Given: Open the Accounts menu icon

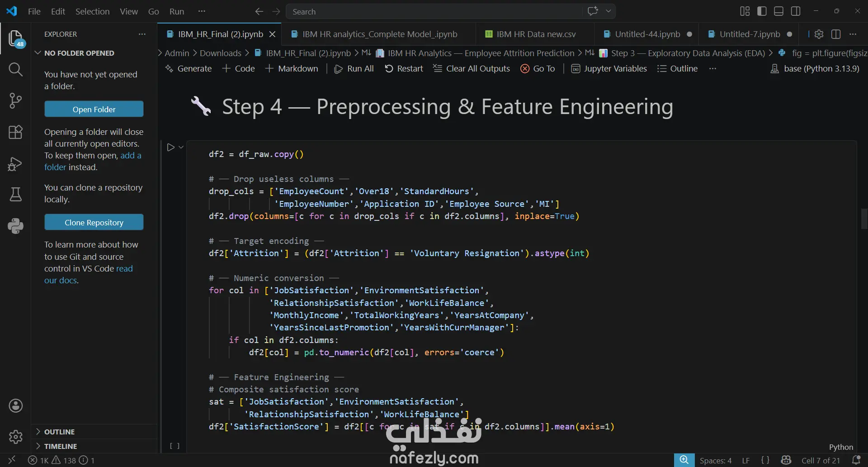Looking at the screenshot, I should (15, 406).
